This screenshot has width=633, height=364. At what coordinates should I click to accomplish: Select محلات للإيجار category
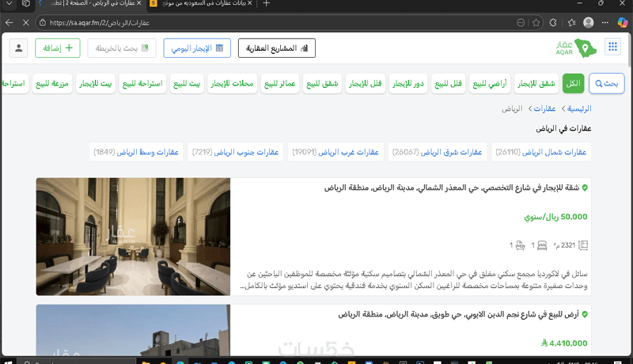coord(232,83)
